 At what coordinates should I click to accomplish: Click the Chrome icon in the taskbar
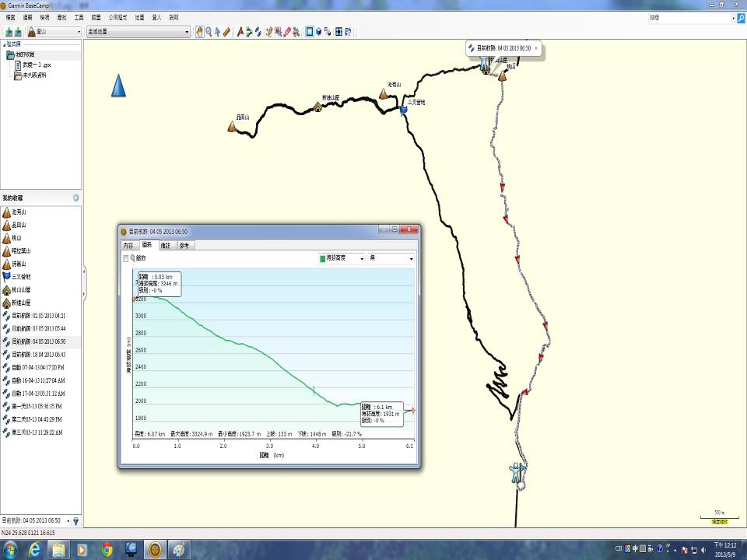pyautogui.click(x=107, y=550)
